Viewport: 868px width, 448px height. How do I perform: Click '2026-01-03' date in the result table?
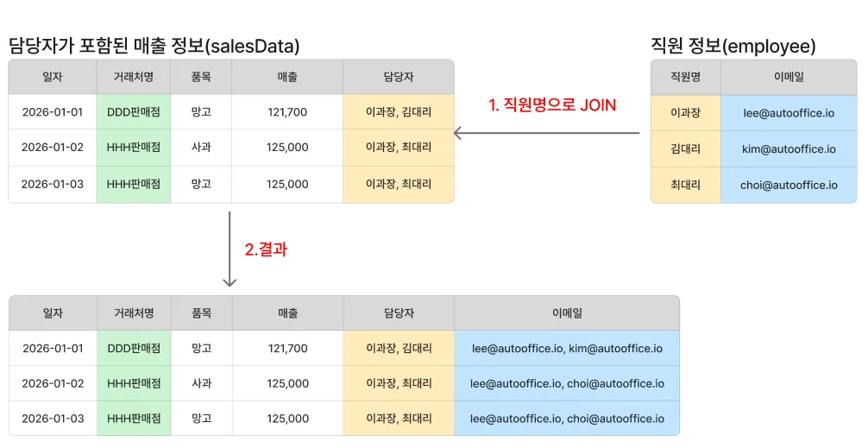pyautogui.click(x=53, y=418)
